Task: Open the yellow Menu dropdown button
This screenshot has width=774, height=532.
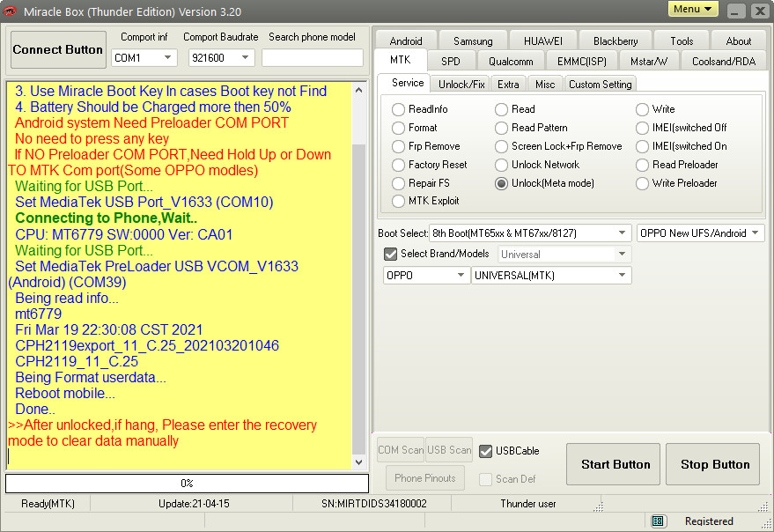Action: pyautogui.click(x=693, y=10)
